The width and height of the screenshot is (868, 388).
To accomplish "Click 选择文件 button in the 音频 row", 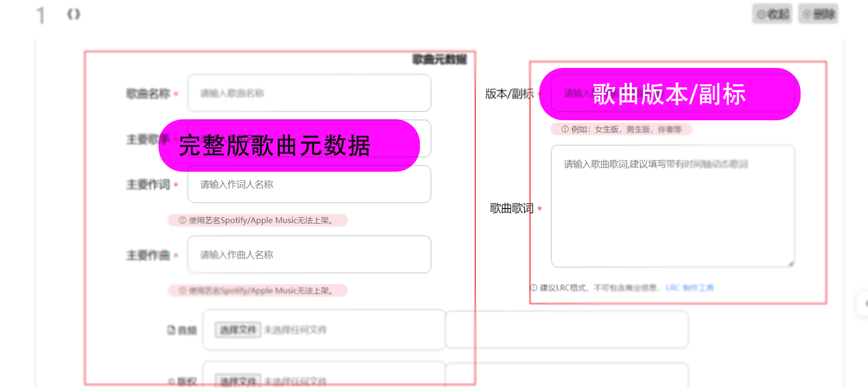I will click(x=238, y=330).
